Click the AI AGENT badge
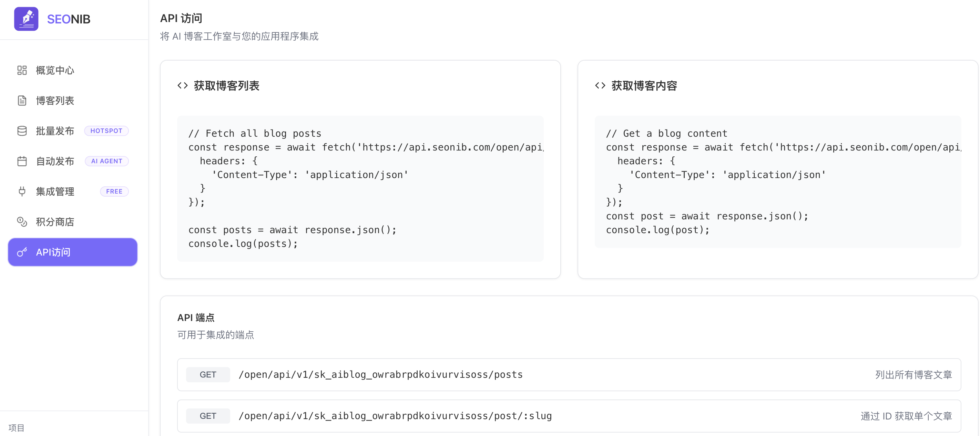Image resolution: width=980 pixels, height=436 pixels. pyautogui.click(x=106, y=161)
